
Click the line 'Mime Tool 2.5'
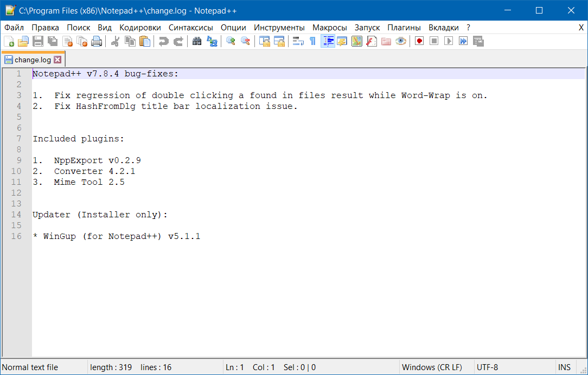click(x=90, y=183)
